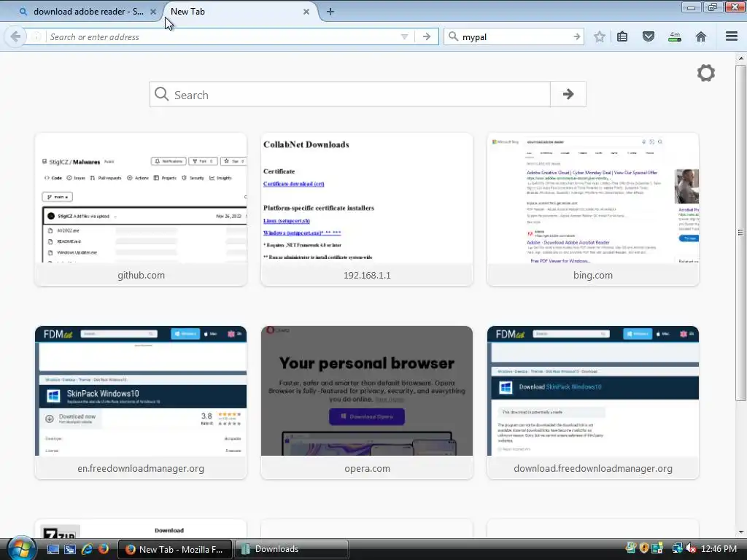This screenshot has width=747, height=560.
Task: Select the New Tab tab
Action: [x=239, y=12]
